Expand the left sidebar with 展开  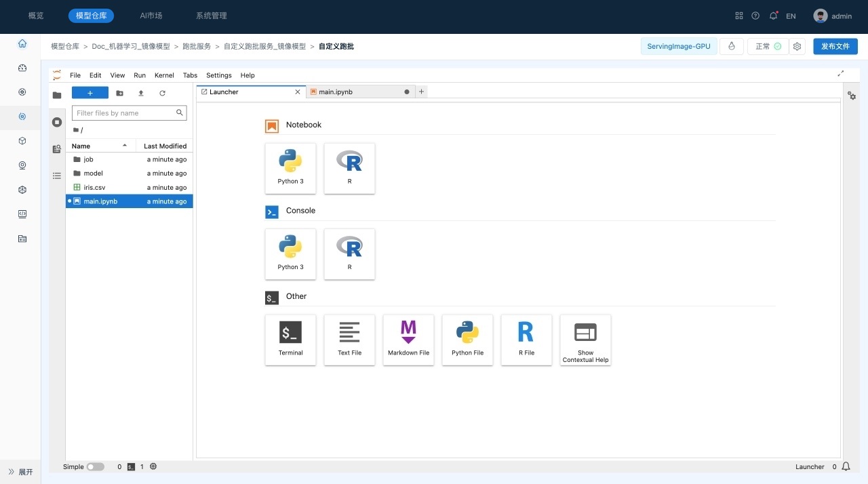(x=20, y=472)
